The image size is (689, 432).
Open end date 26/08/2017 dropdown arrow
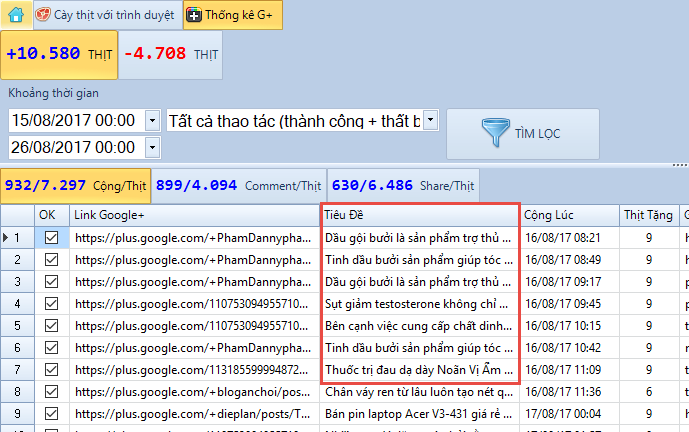click(152, 147)
